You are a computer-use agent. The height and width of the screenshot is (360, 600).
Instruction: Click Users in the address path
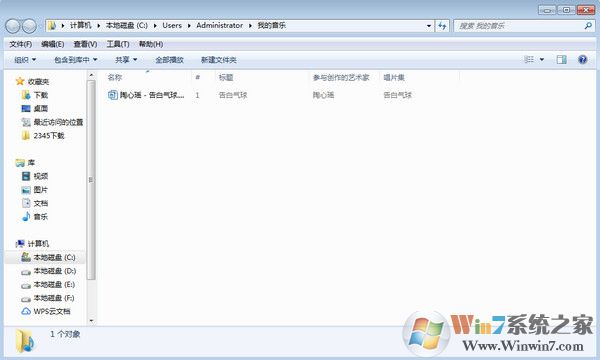[x=172, y=26]
